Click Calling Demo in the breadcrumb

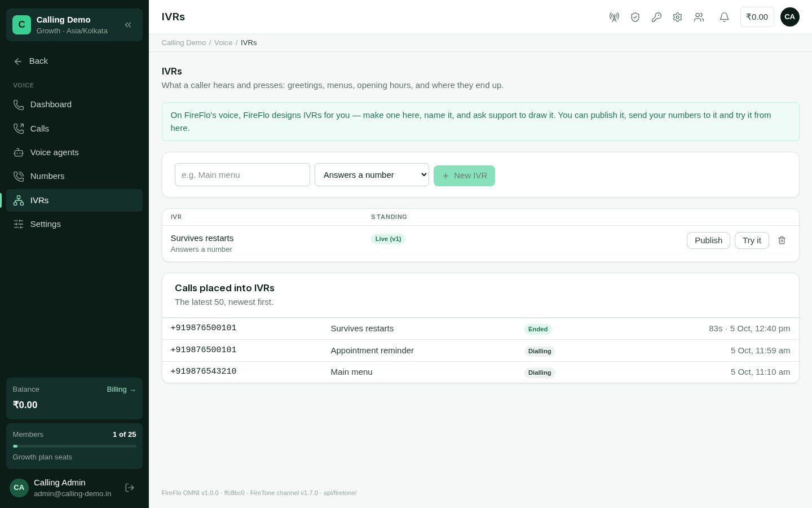click(x=184, y=43)
